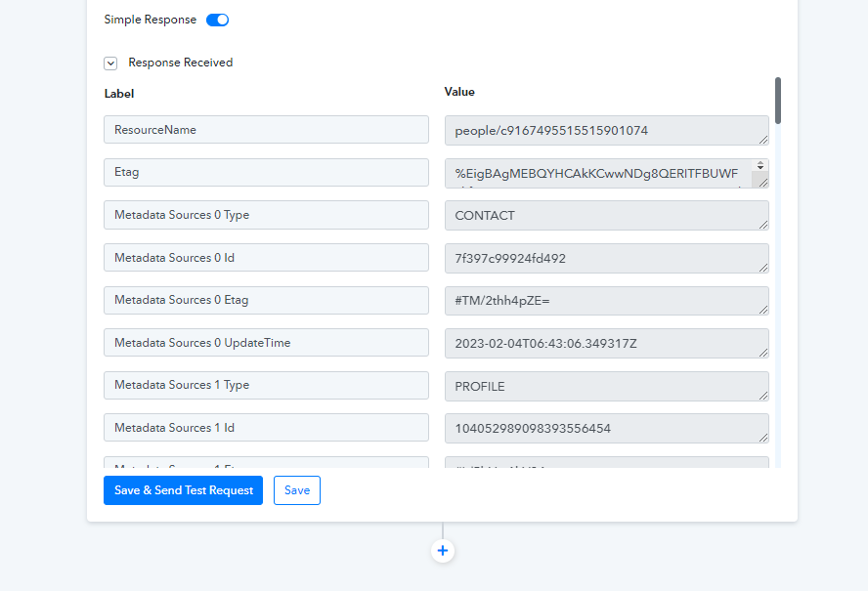Toggle the Simple Response switch off

pos(217,20)
